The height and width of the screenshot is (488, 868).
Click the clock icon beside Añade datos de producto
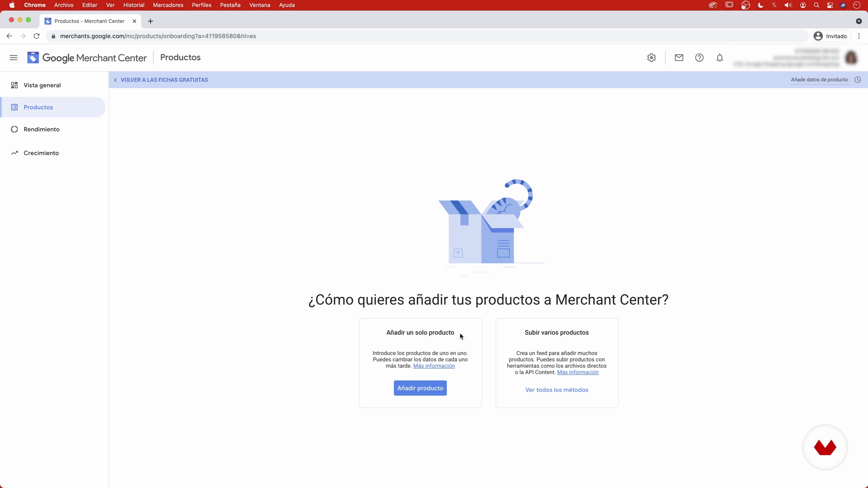pyautogui.click(x=858, y=80)
